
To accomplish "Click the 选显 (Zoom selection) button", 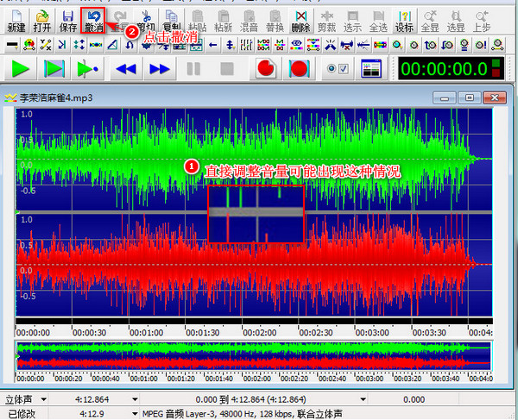I will 456,21.
